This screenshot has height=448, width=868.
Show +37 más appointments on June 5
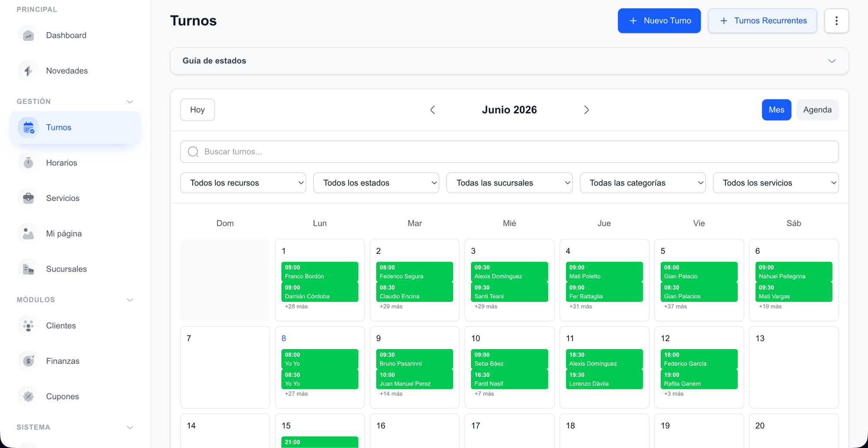point(675,307)
